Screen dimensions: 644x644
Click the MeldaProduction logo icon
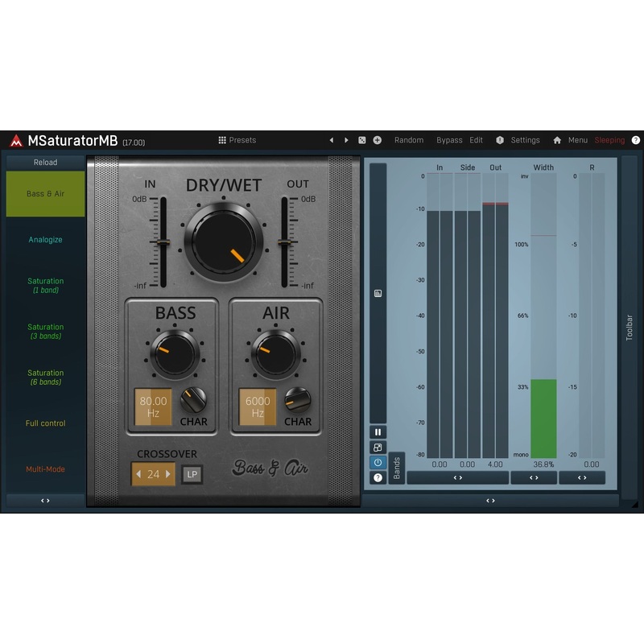[x=16, y=141]
